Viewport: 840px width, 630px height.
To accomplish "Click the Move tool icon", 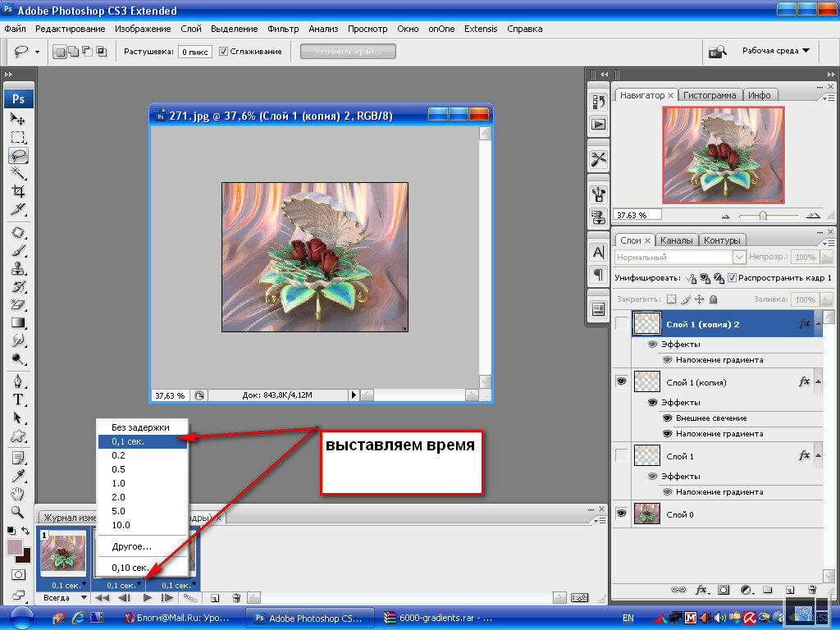I will [x=18, y=119].
